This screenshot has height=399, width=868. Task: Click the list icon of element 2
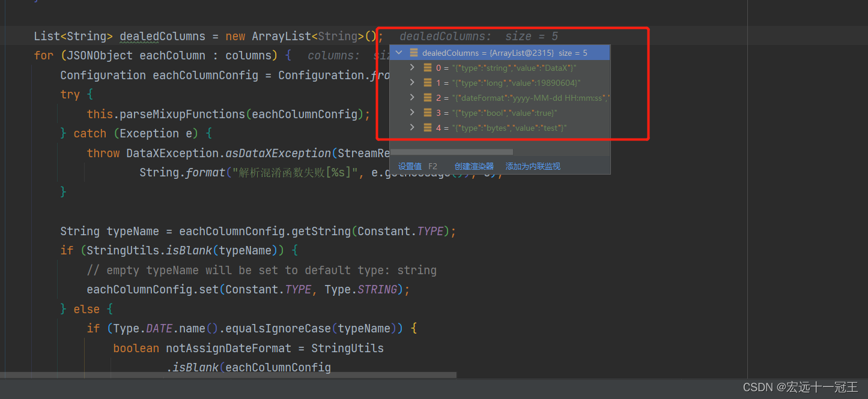pyautogui.click(x=428, y=98)
